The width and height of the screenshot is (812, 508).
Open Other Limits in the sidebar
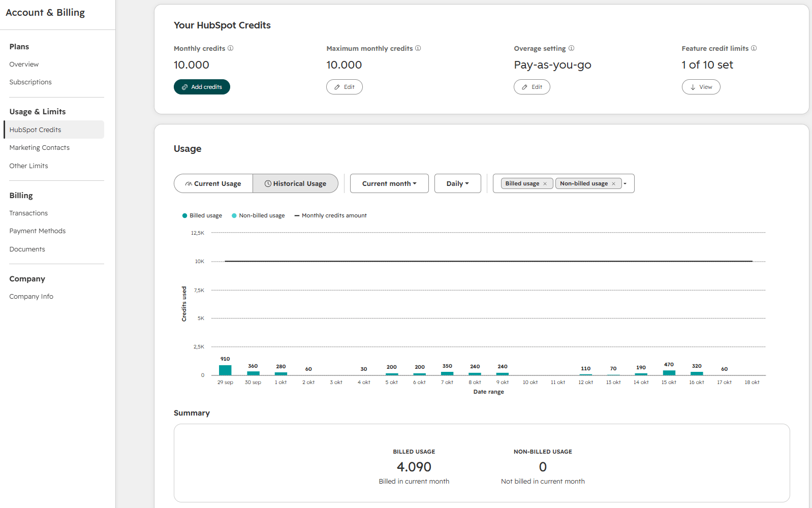click(x=28, y=166)
